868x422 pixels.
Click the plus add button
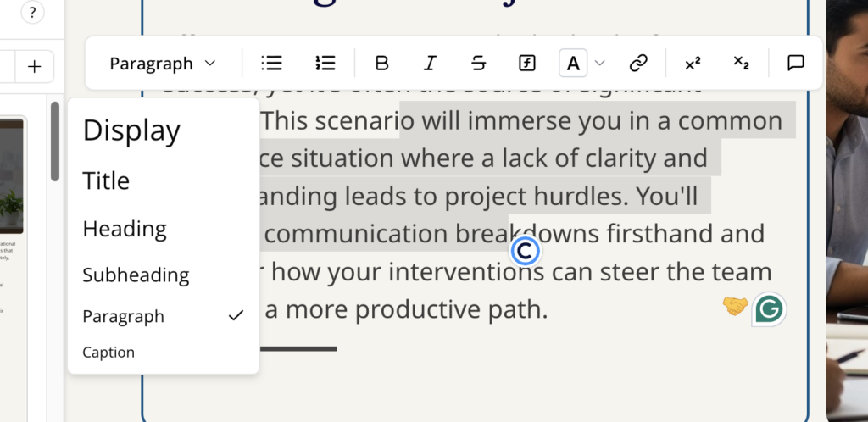(34, 67)
